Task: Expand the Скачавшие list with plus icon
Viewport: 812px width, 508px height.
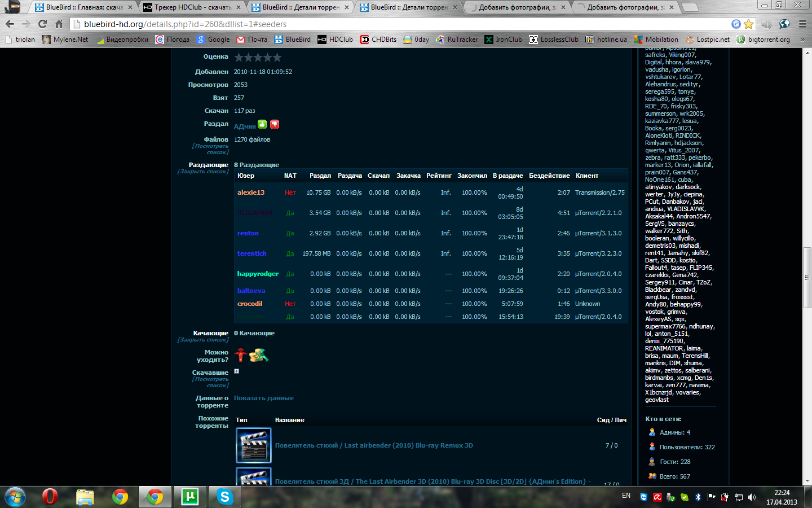Action: pos(236,371)
